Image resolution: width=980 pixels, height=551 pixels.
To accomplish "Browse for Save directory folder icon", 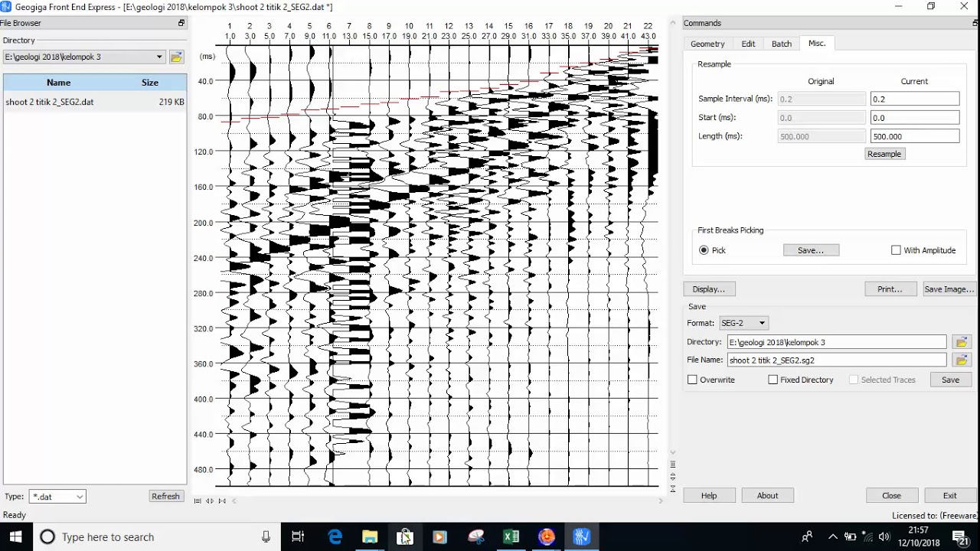I will (x=962, y=342).
